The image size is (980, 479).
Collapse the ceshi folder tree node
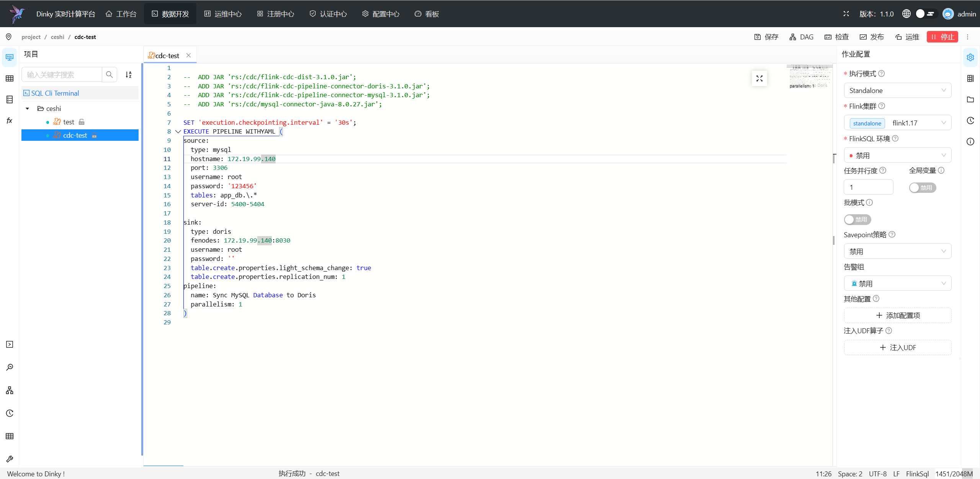(28, 109)
